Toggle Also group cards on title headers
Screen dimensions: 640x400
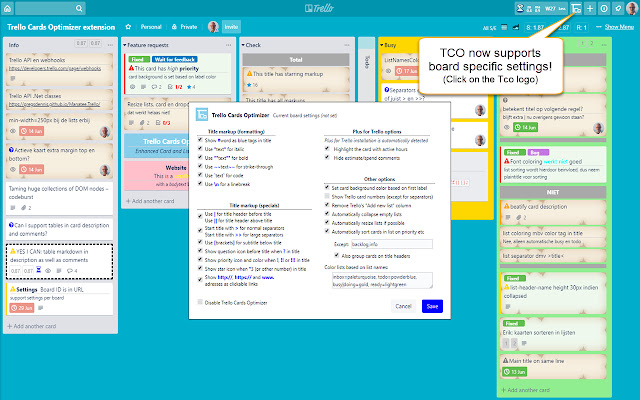tap(336, 255)
